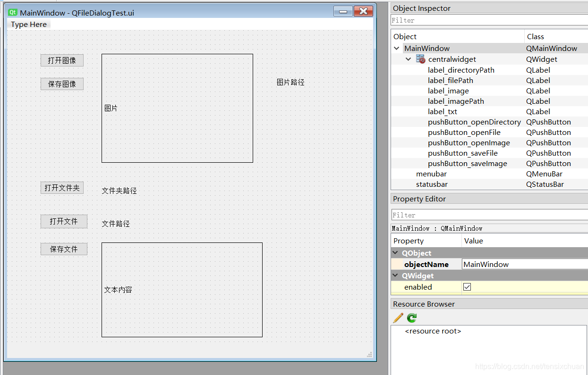Click the Edit Resources pencil icon
The height and width of the screenshot is (375, 588).
[397, 318]
